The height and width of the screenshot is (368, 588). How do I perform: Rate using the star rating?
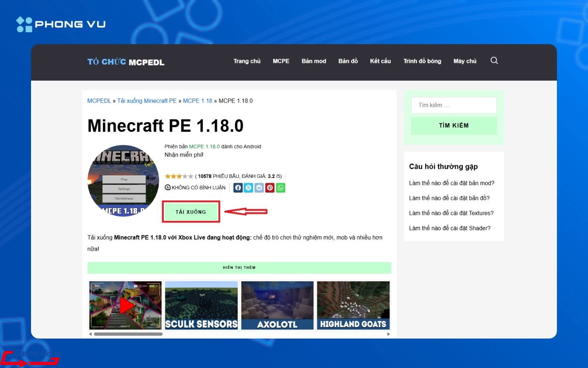point(179,176)
